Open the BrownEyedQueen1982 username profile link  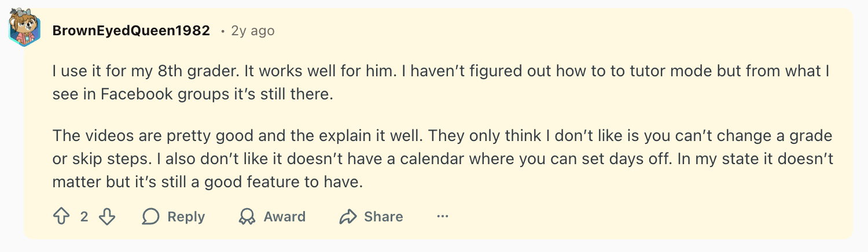131,31
